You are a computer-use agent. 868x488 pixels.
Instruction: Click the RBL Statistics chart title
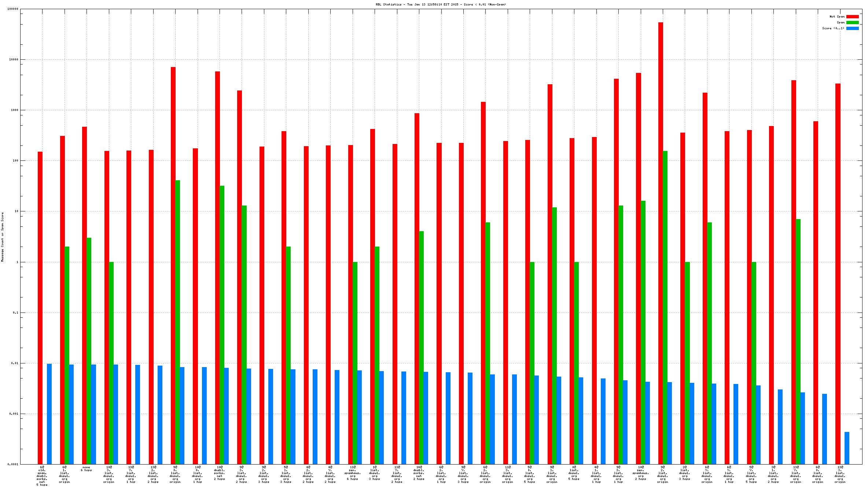coord(440,4)
